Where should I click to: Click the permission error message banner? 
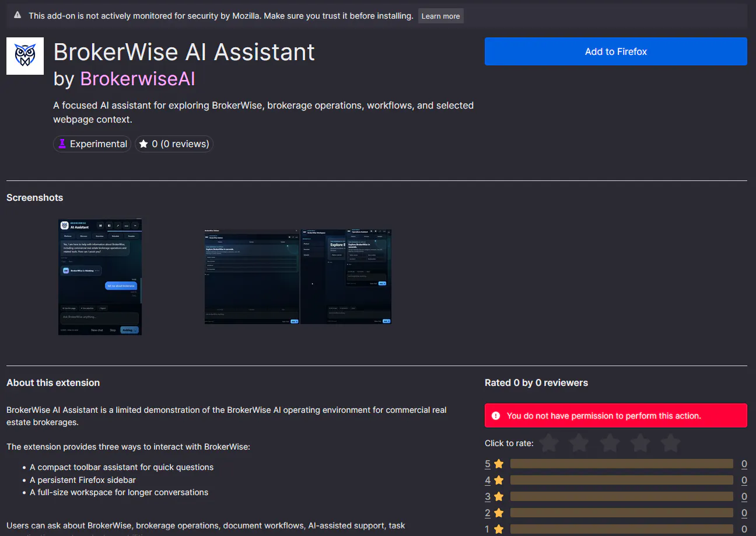pos(615,415)
